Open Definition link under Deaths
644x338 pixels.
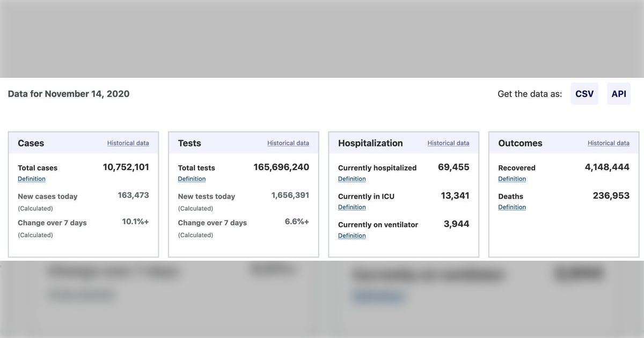click(512, 208)
